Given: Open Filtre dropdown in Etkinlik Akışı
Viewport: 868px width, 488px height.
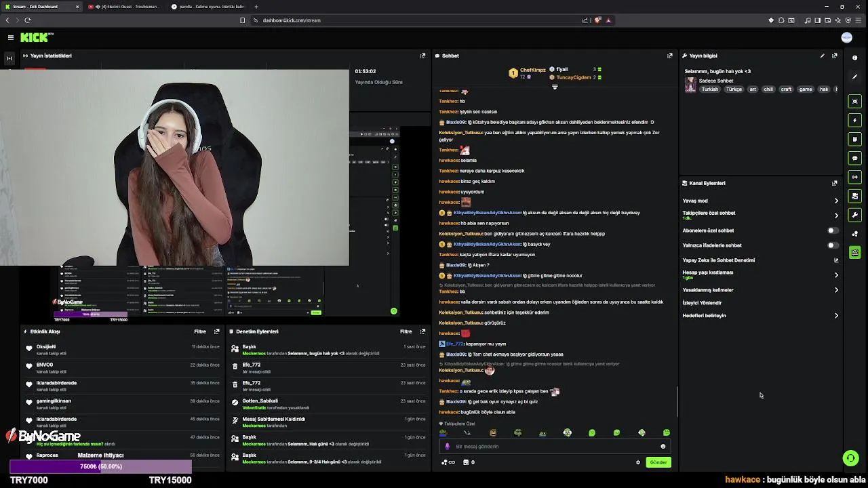Looking at the screenshot, I should click(200, 331).
